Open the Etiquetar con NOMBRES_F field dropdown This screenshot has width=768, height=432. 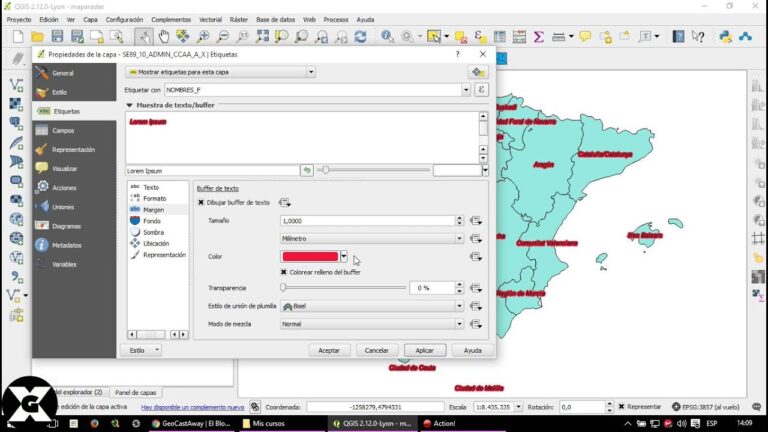[466, 90]
